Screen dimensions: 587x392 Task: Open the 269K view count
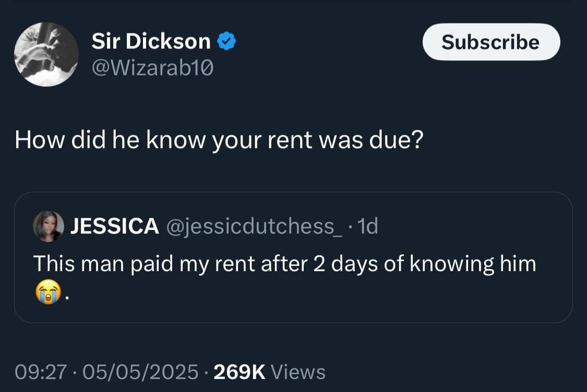[239, 372]
